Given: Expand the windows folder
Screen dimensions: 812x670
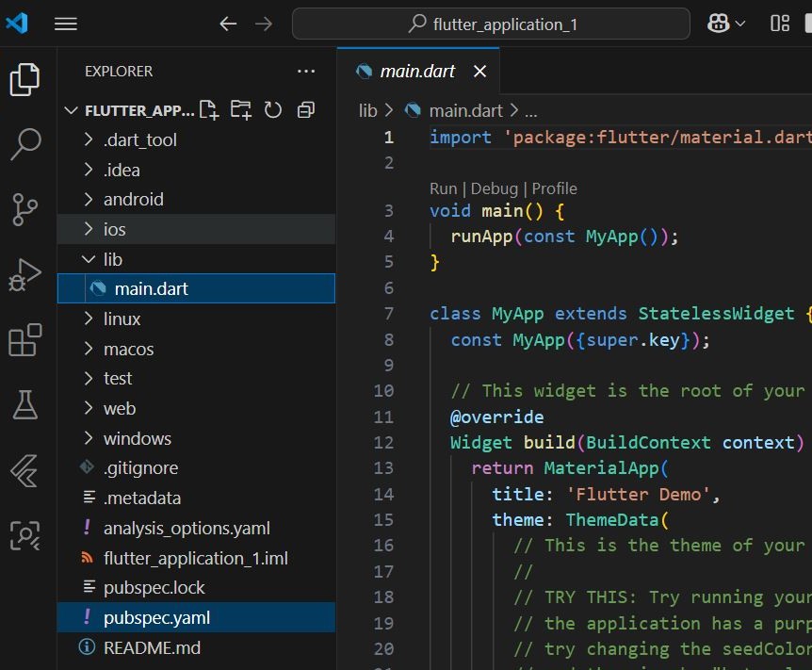Looking at the screenshot, I should pos(137,438).
